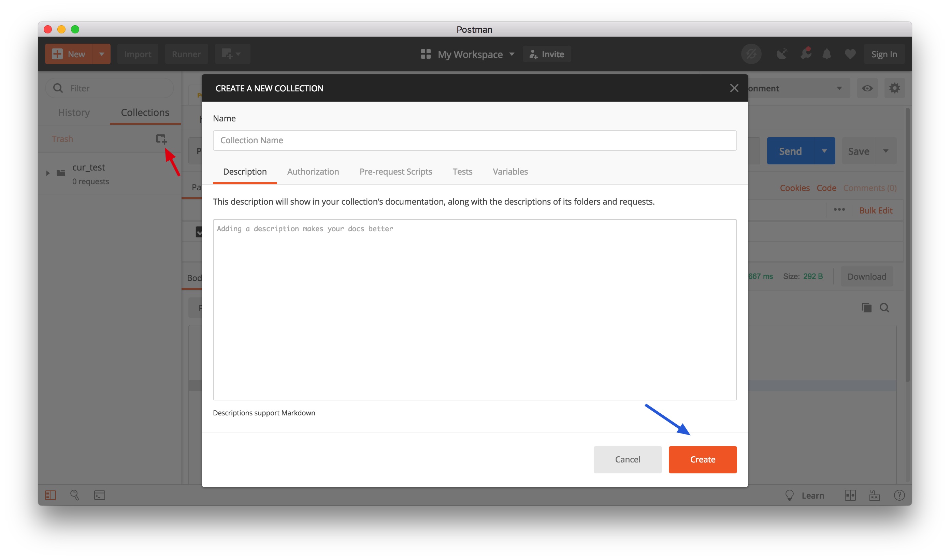
Task: Click the environment quick look eye icon
Action: pyautogui.click(x=867, y=88)
